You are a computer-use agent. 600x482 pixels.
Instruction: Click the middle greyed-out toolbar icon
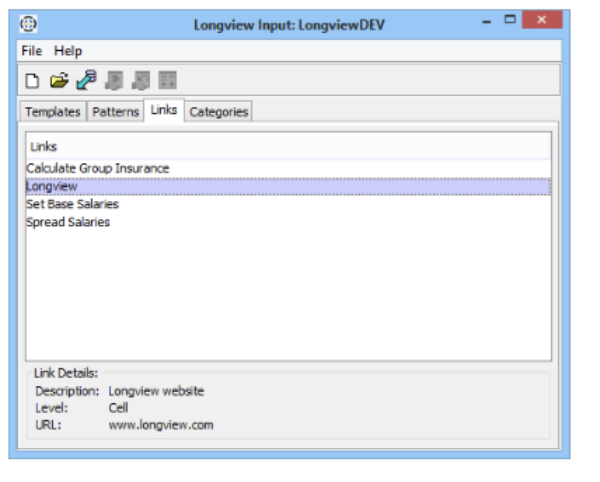(x=140, y=80)
